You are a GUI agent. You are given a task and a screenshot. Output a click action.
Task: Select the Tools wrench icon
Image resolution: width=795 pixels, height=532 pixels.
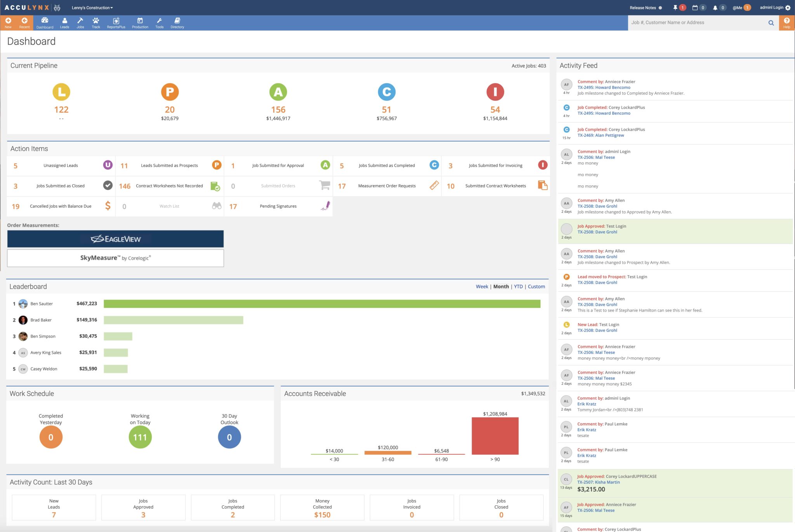pos(159,21)
